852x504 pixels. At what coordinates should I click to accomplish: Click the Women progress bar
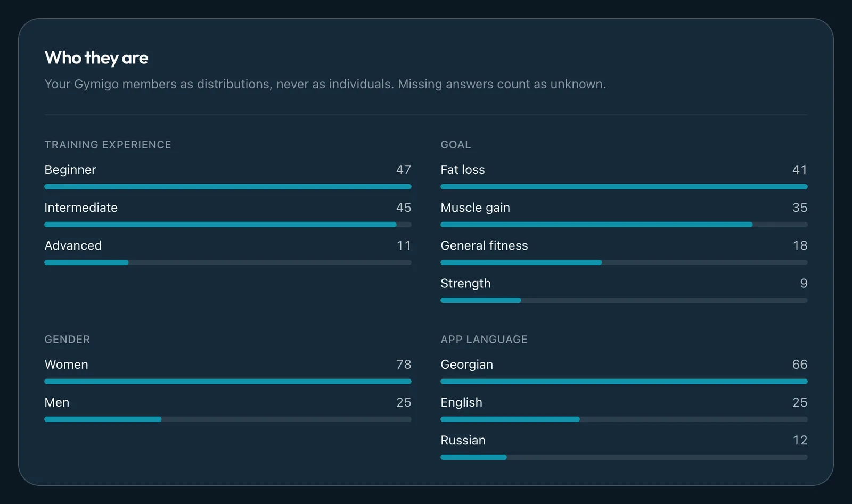pyautogui.click(x=228, y=382)
